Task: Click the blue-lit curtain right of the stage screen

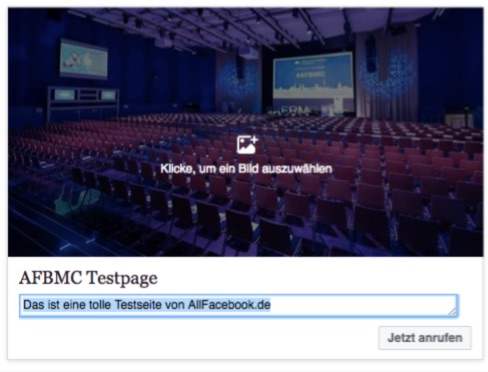Action: [387, 75]
